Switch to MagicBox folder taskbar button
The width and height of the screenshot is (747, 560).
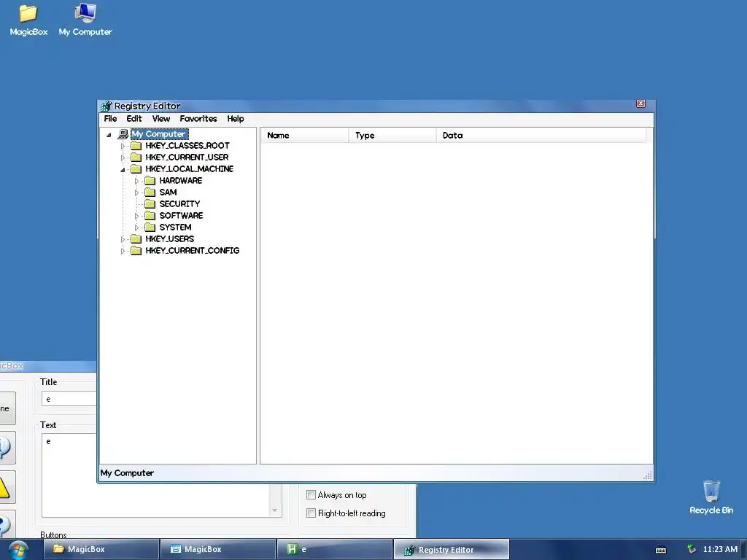[101, 549]
